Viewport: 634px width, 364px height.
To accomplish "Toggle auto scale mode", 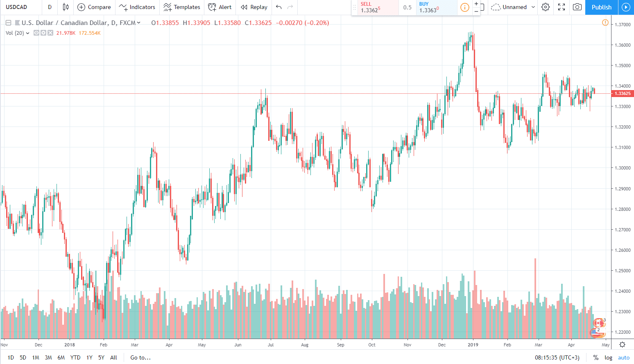I will 624,357.
